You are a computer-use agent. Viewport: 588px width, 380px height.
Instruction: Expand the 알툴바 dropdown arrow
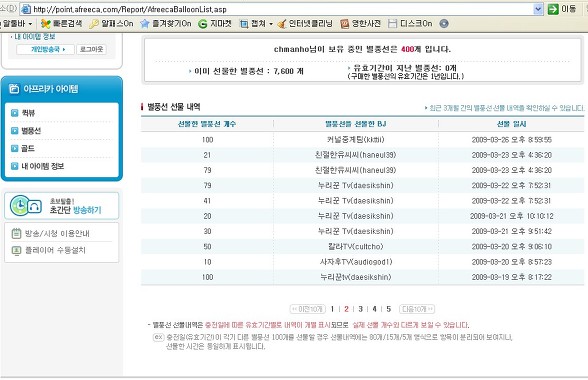(x=30, y=24)
